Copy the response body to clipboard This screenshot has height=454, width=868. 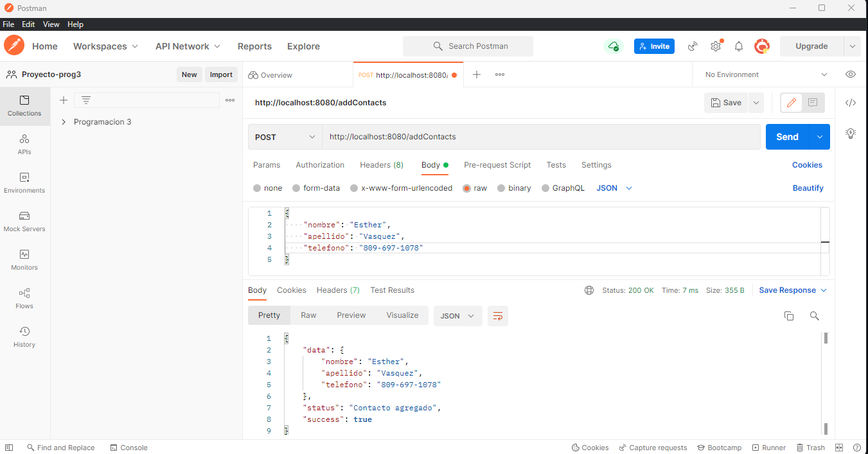pos(789,315)
